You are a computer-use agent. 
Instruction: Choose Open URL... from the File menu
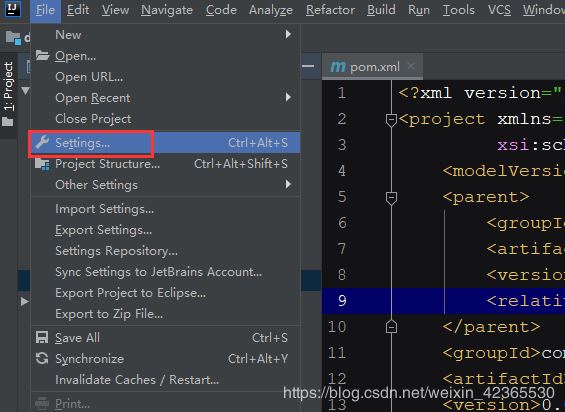point(166,77)
